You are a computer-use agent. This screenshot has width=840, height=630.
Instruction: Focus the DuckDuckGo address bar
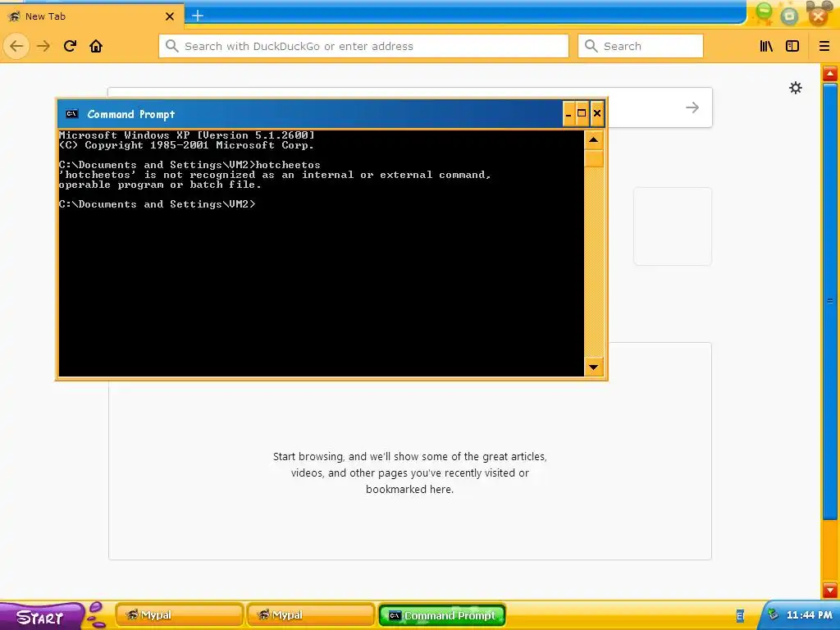click(363, 46)
